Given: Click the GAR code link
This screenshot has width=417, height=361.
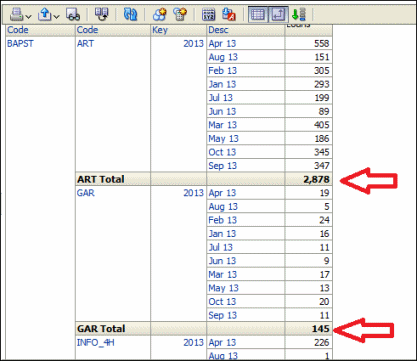Looking at the screenshot, I should (x=86, y=193).
